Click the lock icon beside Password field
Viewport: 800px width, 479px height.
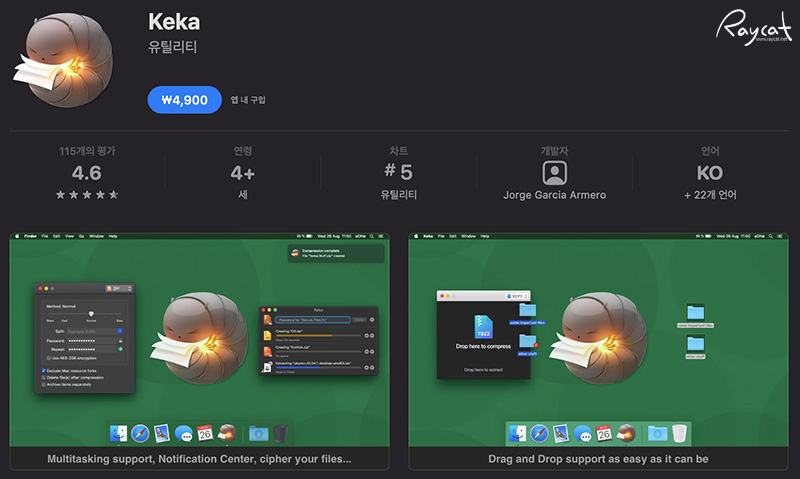point(120,341)
